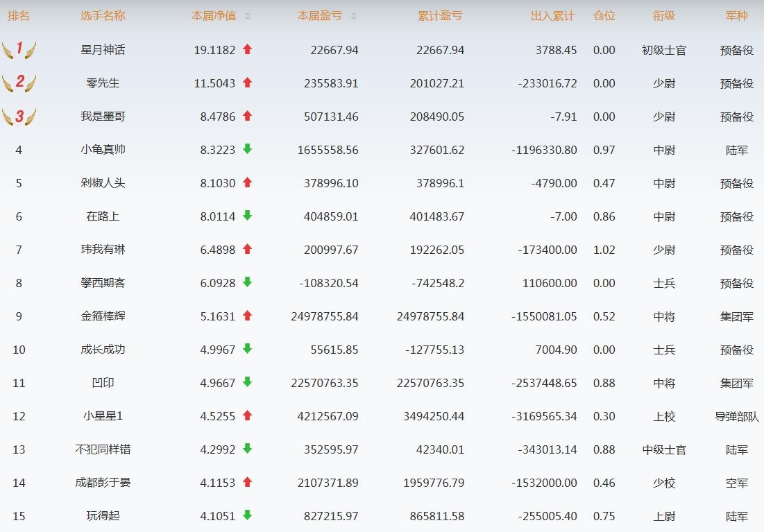Click the 仓位 column header
Image resolution: width=764 pixels, height=532 pixels.
pos(604,16)
